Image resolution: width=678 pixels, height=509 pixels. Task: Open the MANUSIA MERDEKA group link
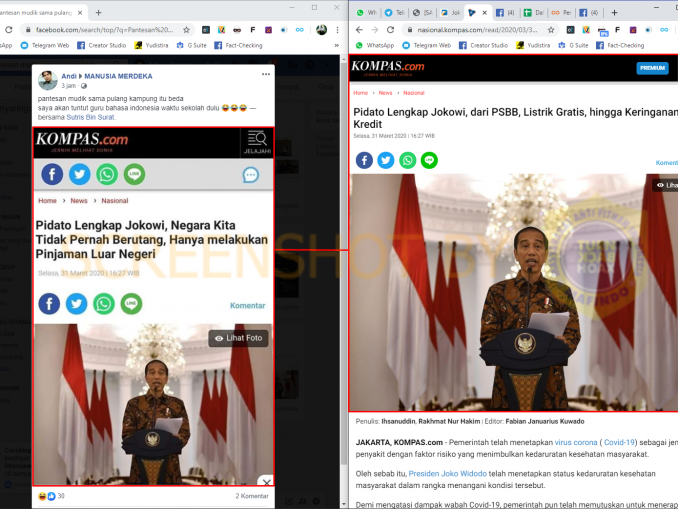pyautogui.click(x=118, y=76)
